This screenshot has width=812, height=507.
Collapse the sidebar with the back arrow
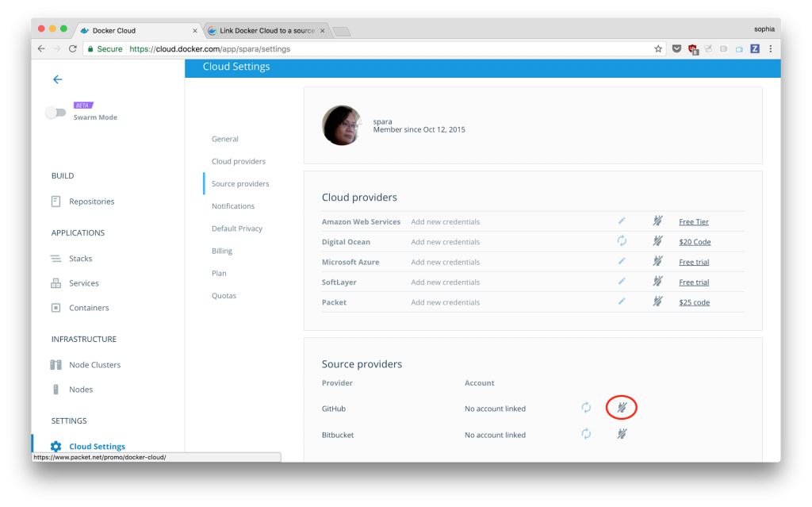(57, 79)
